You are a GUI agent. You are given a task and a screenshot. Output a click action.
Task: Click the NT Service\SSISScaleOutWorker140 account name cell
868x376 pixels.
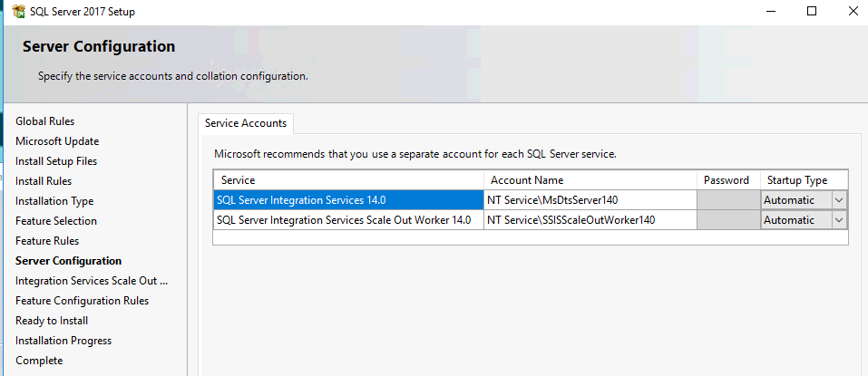click(x=590, y=220)
